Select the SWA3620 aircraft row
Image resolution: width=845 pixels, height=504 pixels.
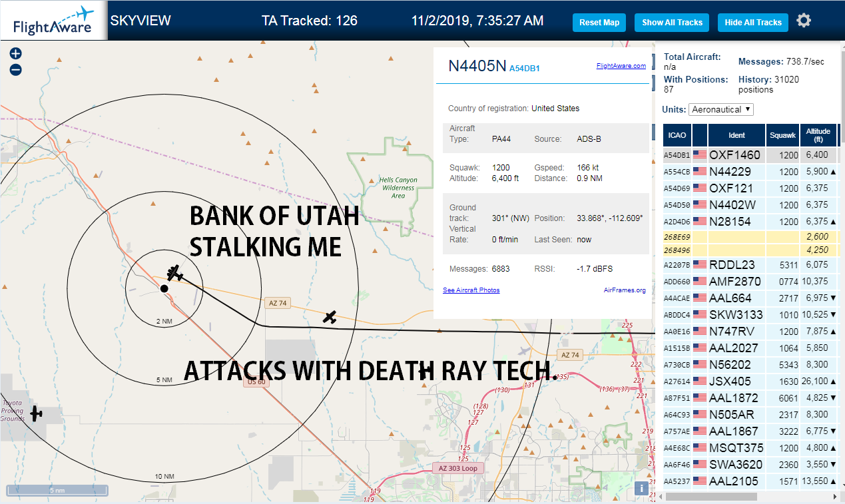[x=750, y=465]
